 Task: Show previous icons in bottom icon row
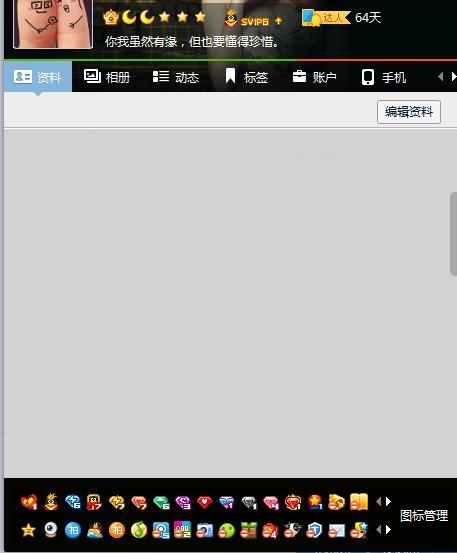point(379,529)
